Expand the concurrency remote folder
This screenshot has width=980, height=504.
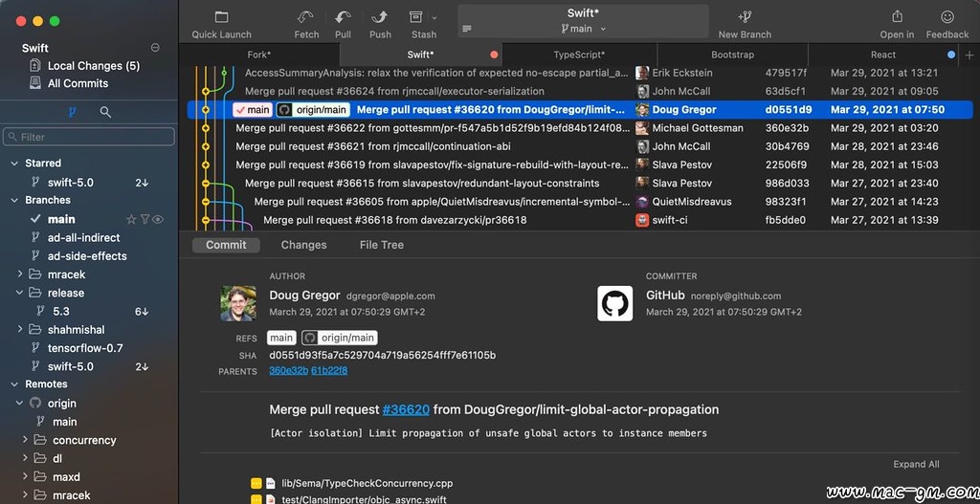[25, 440]
